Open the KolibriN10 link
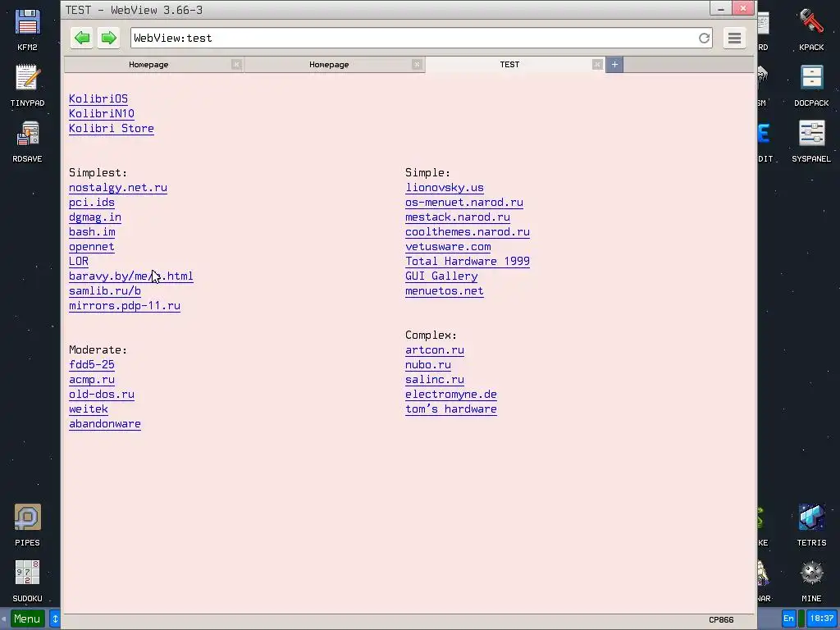The height and width of the screenshot is (630, 840). 101,114
